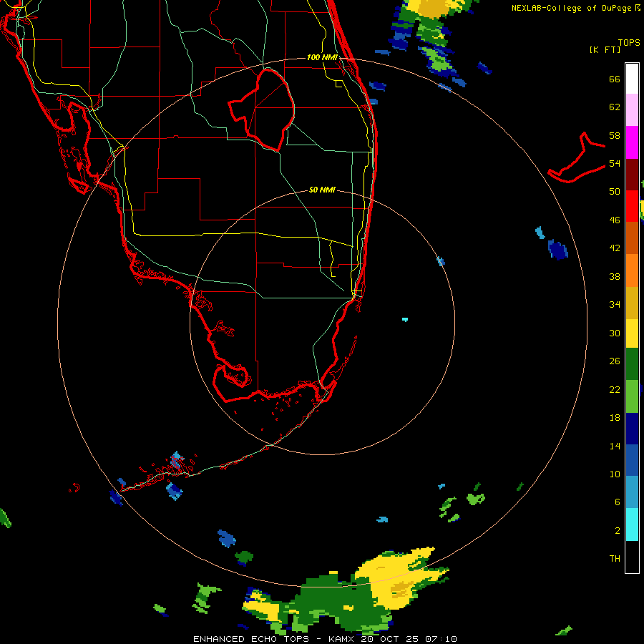Select the '34' legend value
The height and width of the screenshot is (644, 644).
pyautogui.click(x=615, y=305)
